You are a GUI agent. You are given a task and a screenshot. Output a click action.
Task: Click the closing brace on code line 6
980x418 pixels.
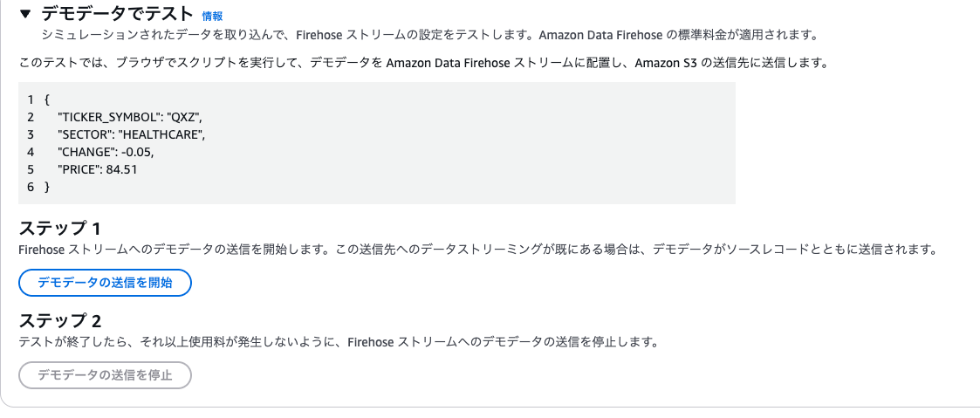coord(47,187)
